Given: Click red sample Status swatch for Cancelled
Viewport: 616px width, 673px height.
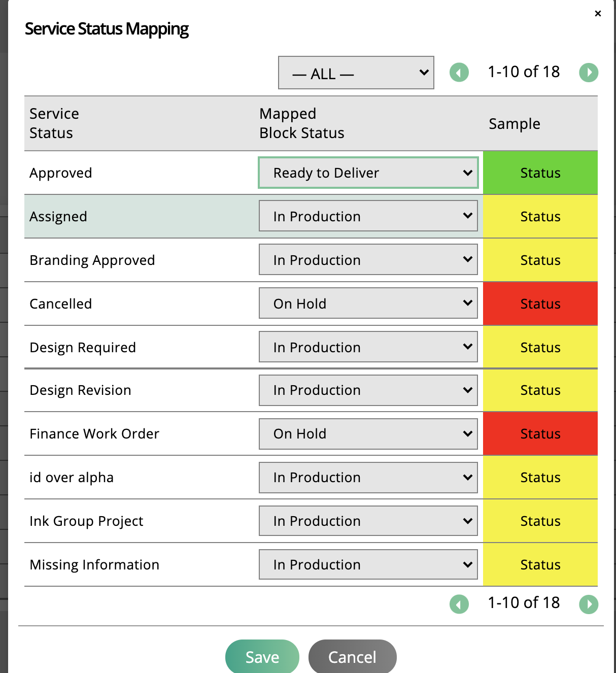Looking at the screenshot, I should point(540,304).
